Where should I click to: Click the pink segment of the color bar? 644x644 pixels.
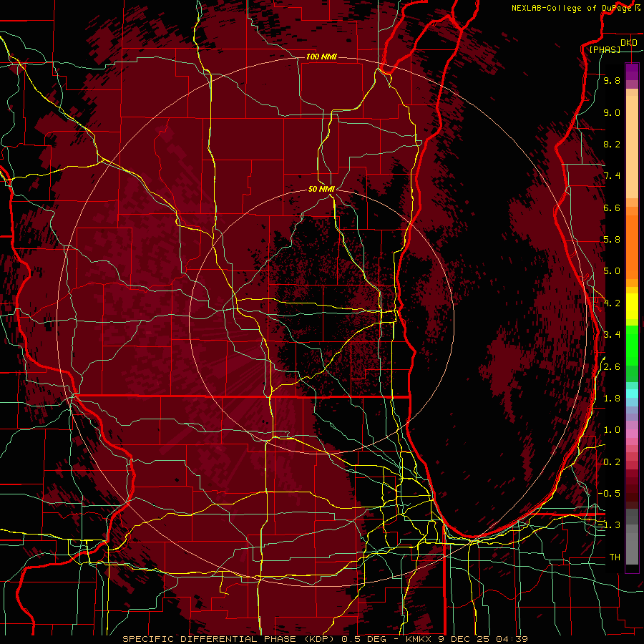[632, 434]
